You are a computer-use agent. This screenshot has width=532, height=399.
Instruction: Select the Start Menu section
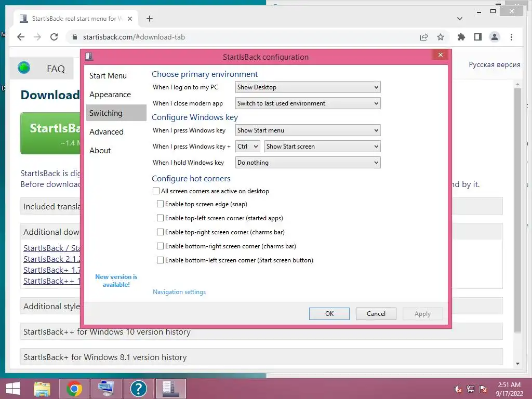pyautogui.click(x=116, y=76)
